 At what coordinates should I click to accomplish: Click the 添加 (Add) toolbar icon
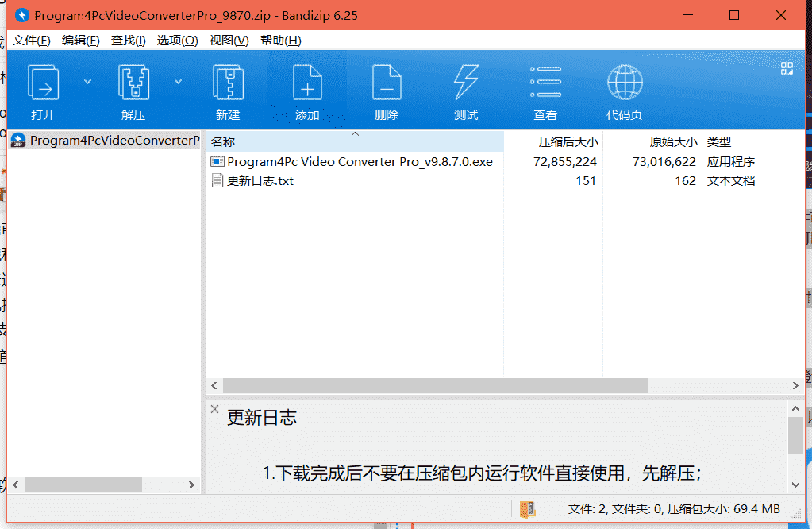click(x=308, y=83)
